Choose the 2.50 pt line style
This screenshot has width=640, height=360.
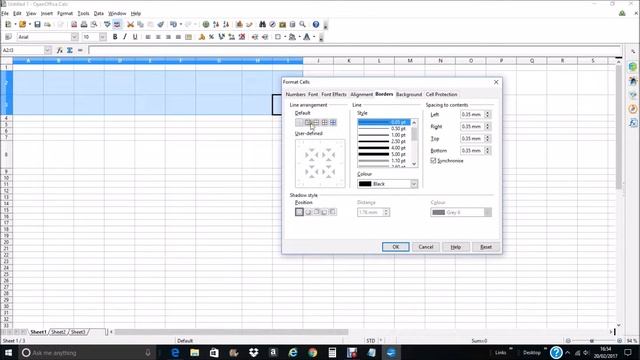[x=384, y=141]
